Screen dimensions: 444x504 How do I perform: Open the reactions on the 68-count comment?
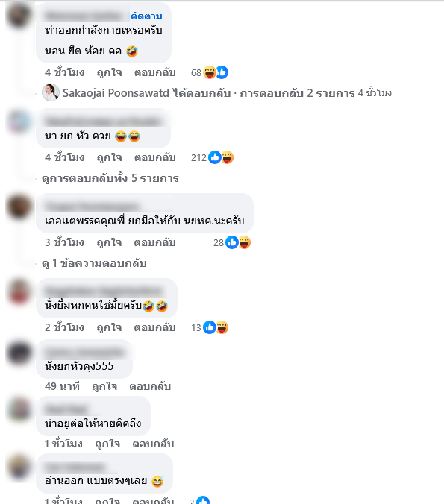(x=216, y=72)
